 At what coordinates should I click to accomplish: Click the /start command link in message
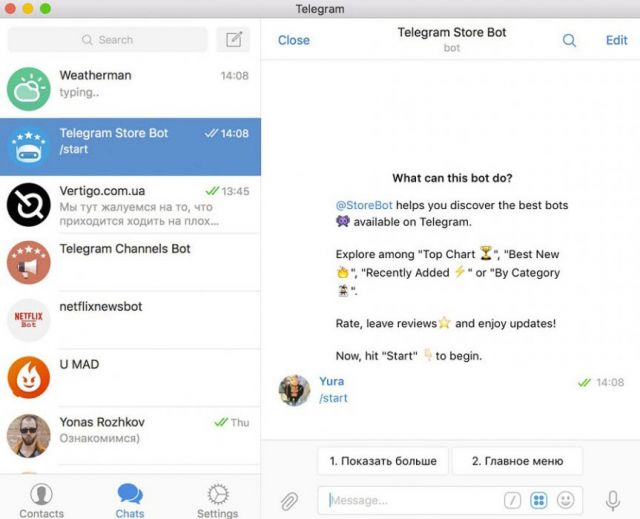pos(333,398)
